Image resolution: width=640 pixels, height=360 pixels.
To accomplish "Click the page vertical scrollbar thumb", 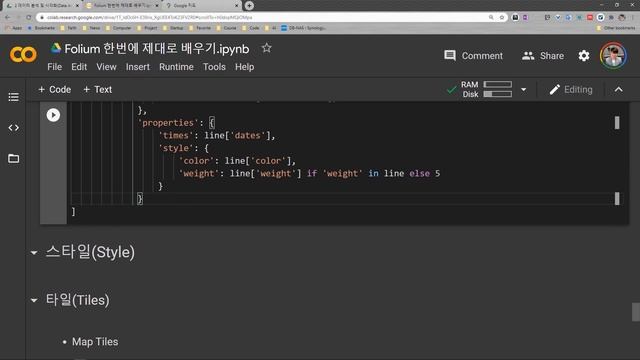I will click(x=636, y=312).
